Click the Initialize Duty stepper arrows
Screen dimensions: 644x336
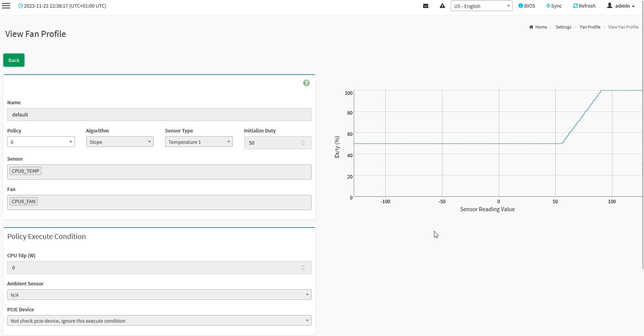point(303,143)
